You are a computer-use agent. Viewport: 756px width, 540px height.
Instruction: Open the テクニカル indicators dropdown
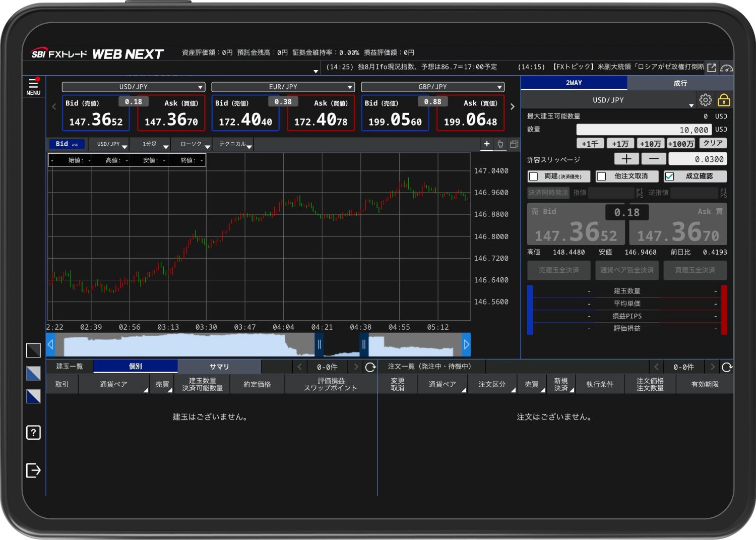[x=233, y=144]
